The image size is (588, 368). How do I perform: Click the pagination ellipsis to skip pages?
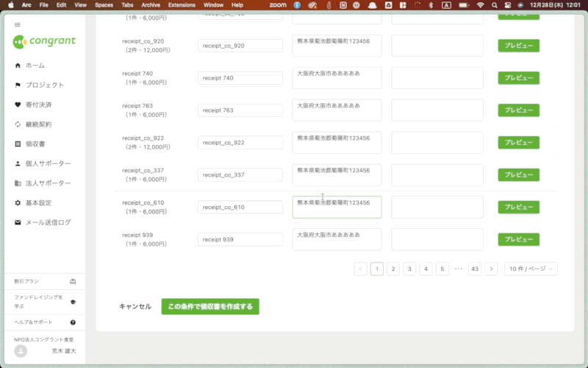pos(458,269)
